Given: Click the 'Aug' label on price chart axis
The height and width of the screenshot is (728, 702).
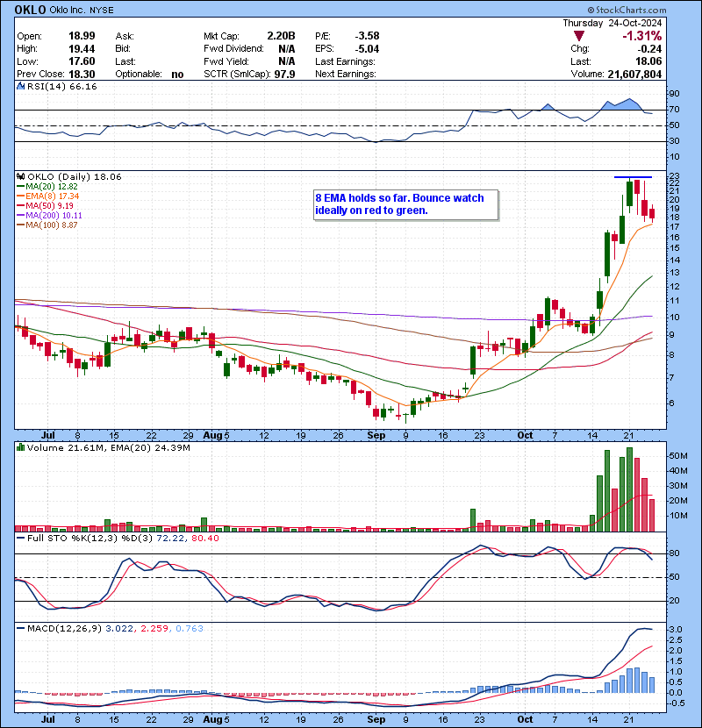Looking at the screenshot, I should [212, 436].
